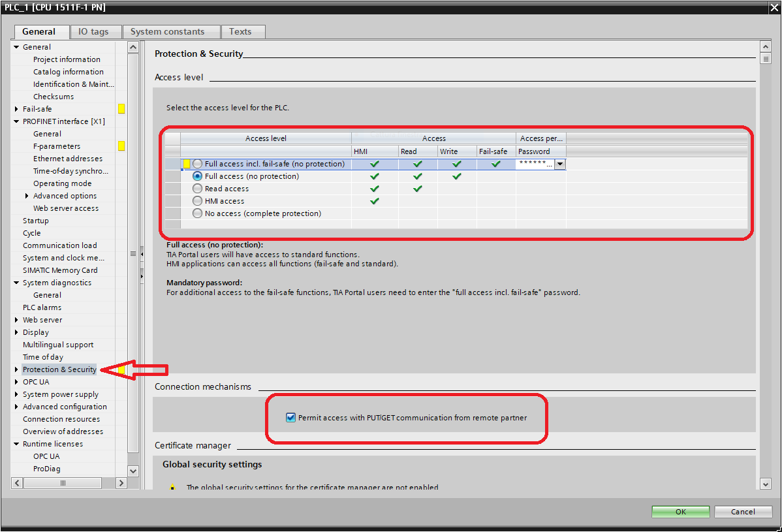The height and width of the screenshot is (532, 782).
Task: Select HMI access radio button
Action: 198,201
